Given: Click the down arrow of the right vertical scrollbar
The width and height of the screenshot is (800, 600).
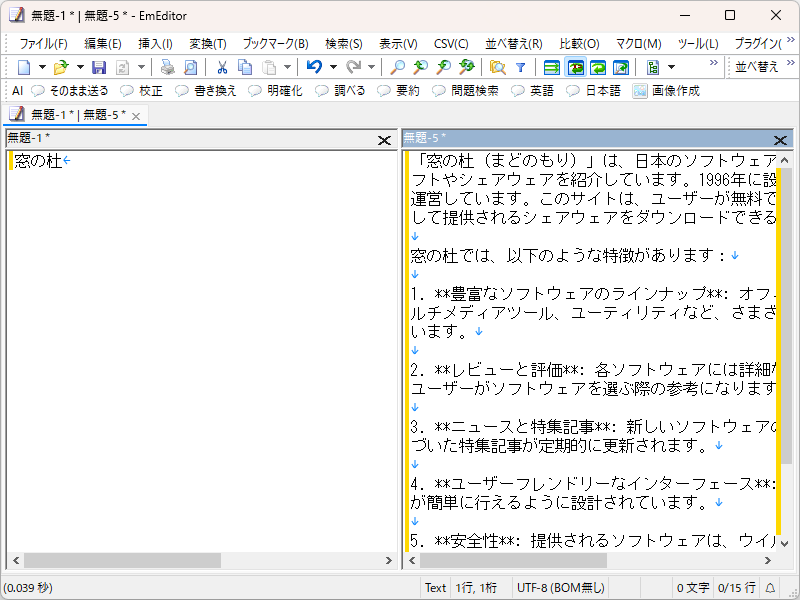Looking at the screenshot, I should (785, 544).
